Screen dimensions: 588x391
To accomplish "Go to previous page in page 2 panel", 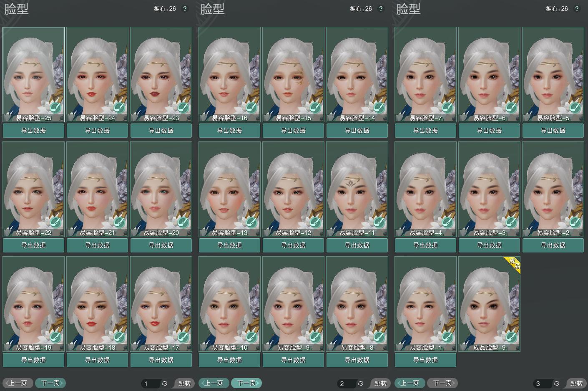I will pyautogui.click(x=214, y=383).
